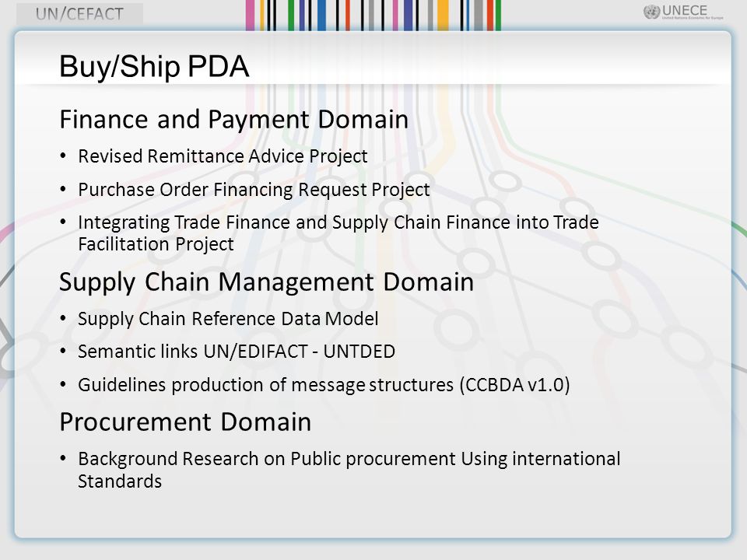Select the Integrating Trade Finance bullet text

pyautogui.click(x=338, y=233)
